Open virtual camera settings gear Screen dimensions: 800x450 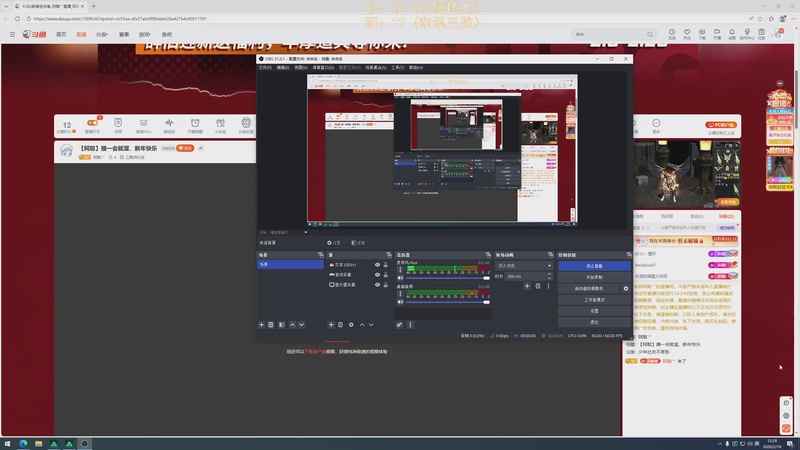(x=626, y=288)
